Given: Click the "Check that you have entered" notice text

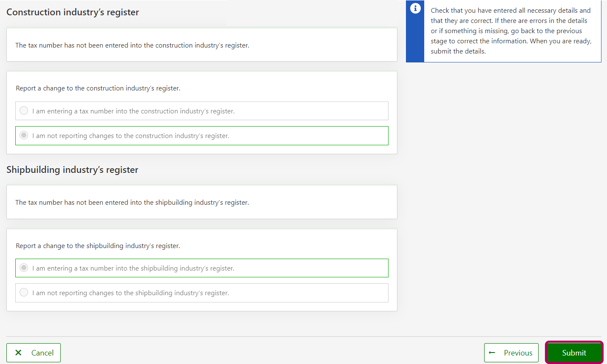Looking at the screenshot, I should (511, 11).
